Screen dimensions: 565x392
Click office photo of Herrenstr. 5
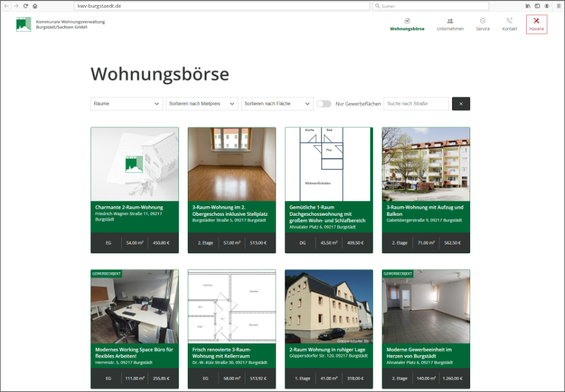135,306
